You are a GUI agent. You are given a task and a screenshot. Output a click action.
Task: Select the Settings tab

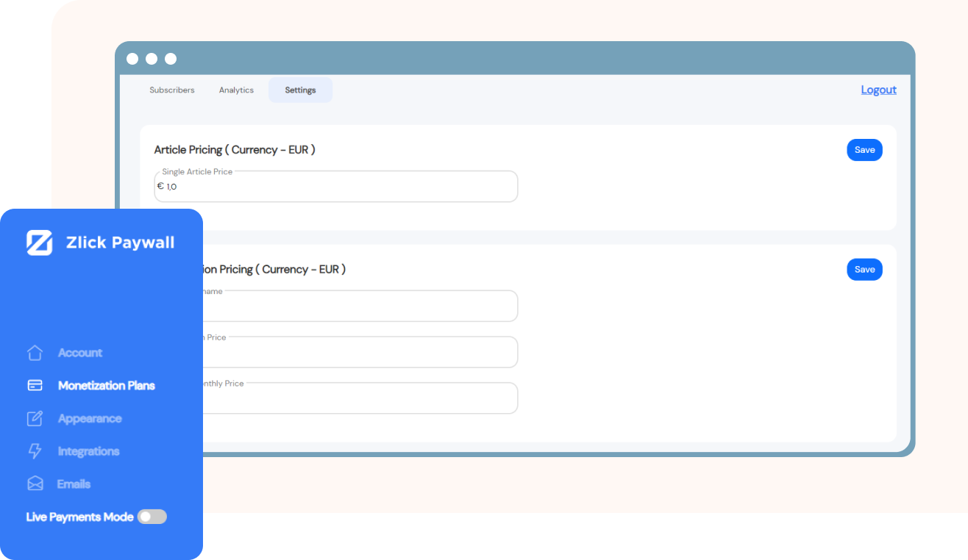pos(300,90)
